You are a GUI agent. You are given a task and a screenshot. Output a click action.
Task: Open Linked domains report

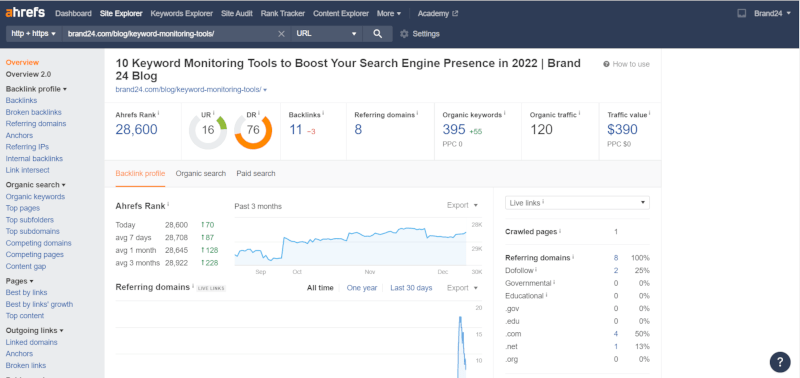pyautogui.click(x=32, y=342)
